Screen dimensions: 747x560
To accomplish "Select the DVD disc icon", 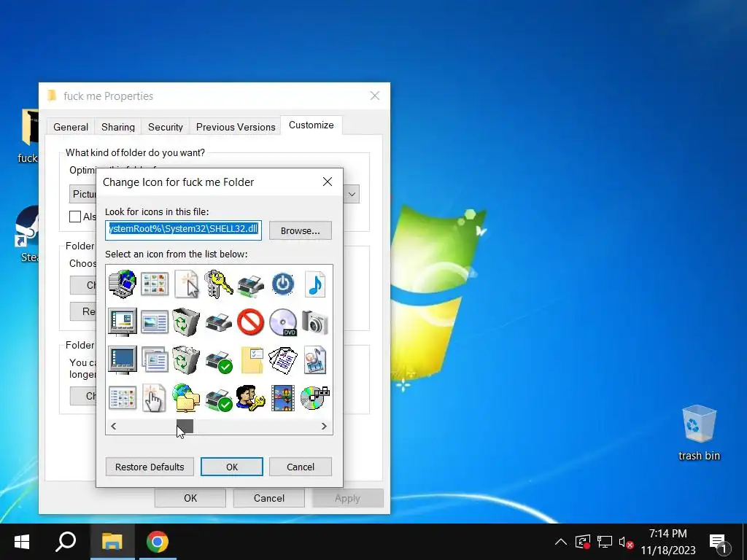I will pos(283,322).
